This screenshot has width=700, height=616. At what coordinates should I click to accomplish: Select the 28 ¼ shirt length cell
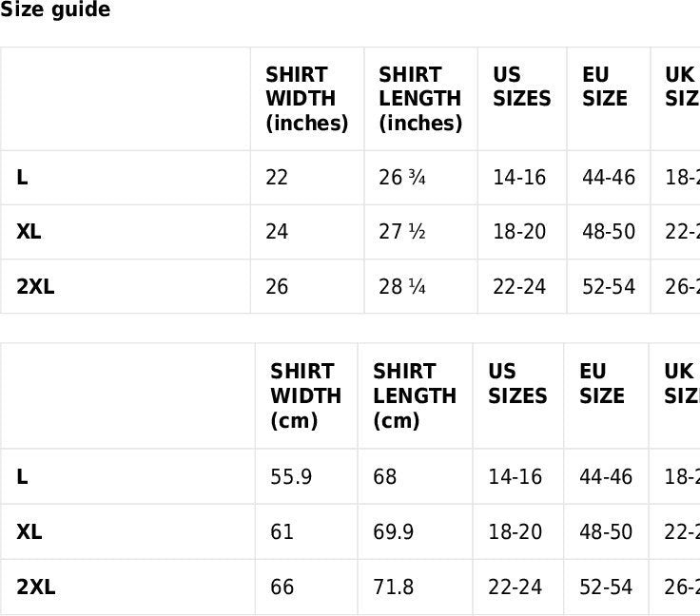[402, 287]
